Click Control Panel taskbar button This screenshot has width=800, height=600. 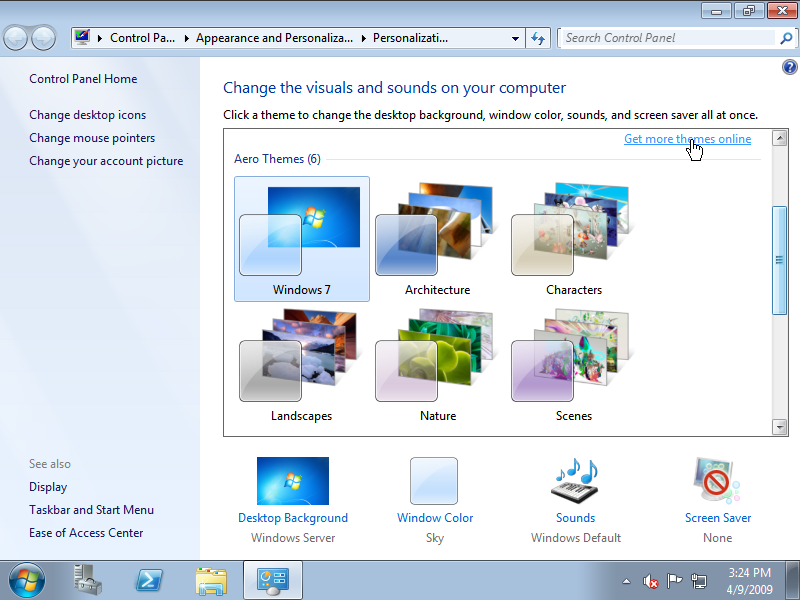tap(273, 580)
